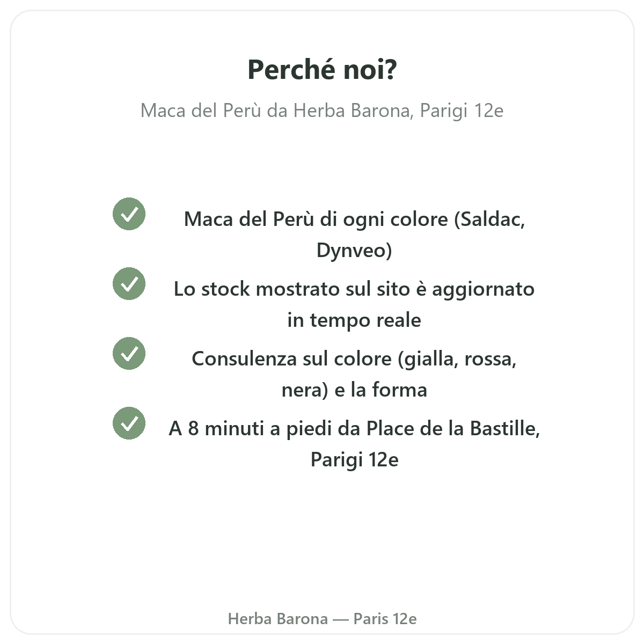Click the nera) e la forma line
The height and width of the screenshot is (644, 644).
pos(354,390)
